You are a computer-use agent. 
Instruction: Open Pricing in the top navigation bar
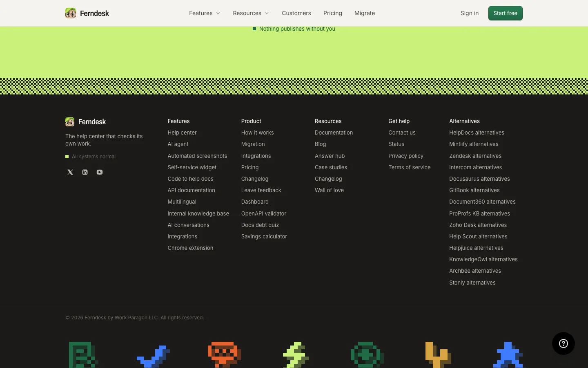pyautogui.click(x=333, y=13)
